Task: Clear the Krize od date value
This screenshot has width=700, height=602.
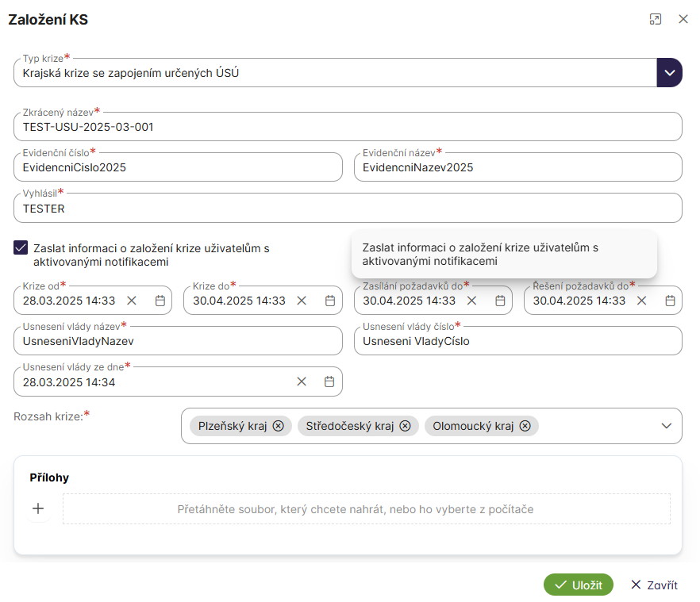Action: coord(132,301)
